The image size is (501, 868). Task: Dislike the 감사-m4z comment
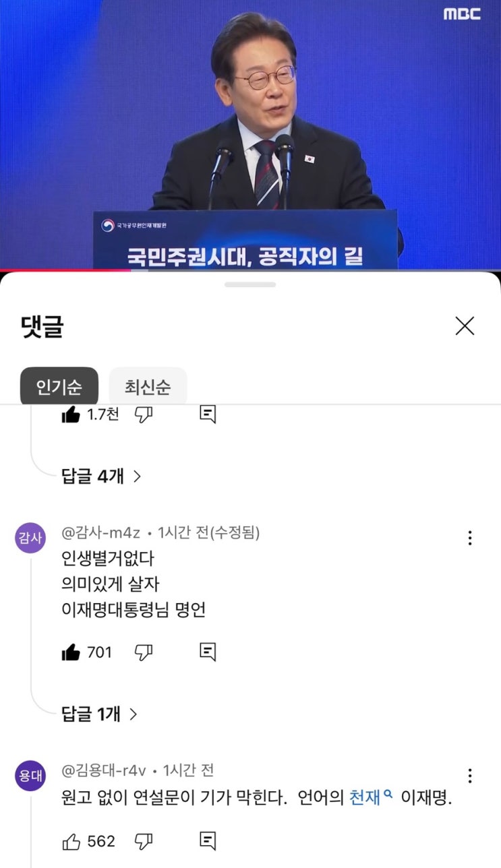[144, 652]
